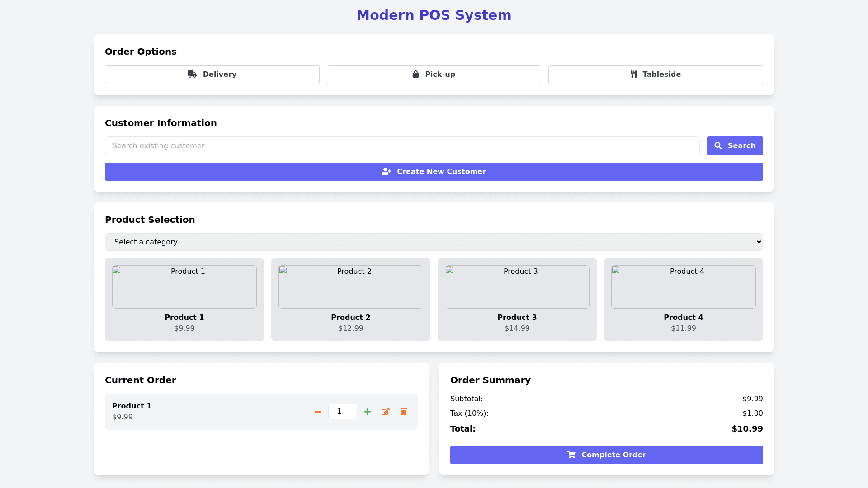
Task: Focus the Search existing customer field
Action: coord(402,146)
